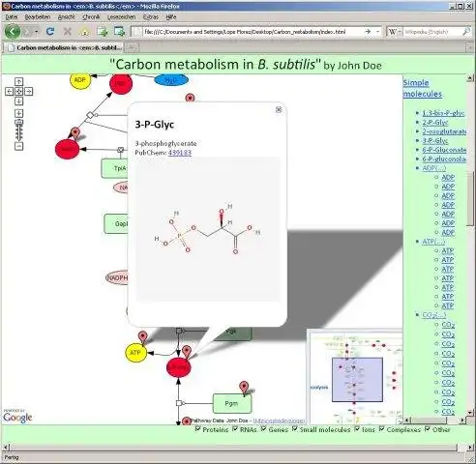Open the address bar history dropdown

(377, 32)
